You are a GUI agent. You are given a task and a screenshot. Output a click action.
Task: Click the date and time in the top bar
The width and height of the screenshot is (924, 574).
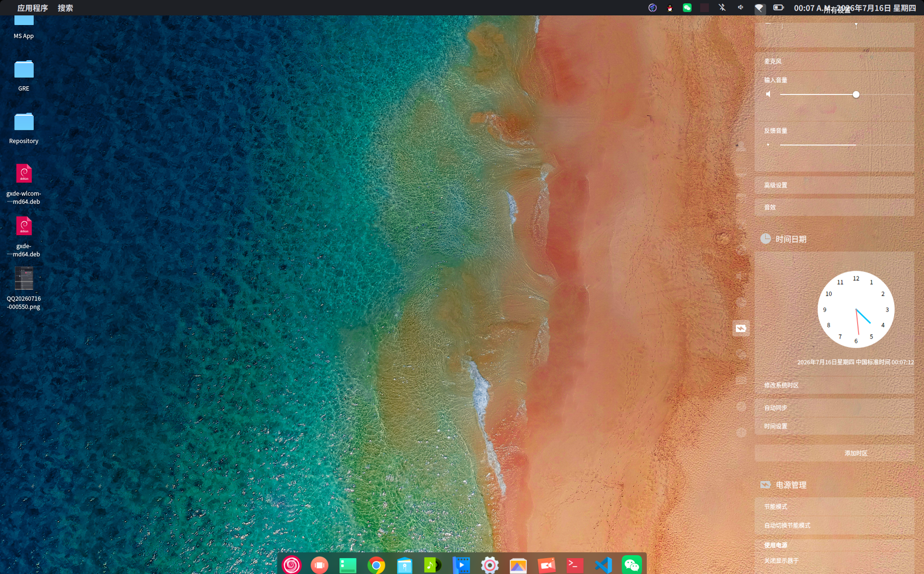[x=855, y=8]
